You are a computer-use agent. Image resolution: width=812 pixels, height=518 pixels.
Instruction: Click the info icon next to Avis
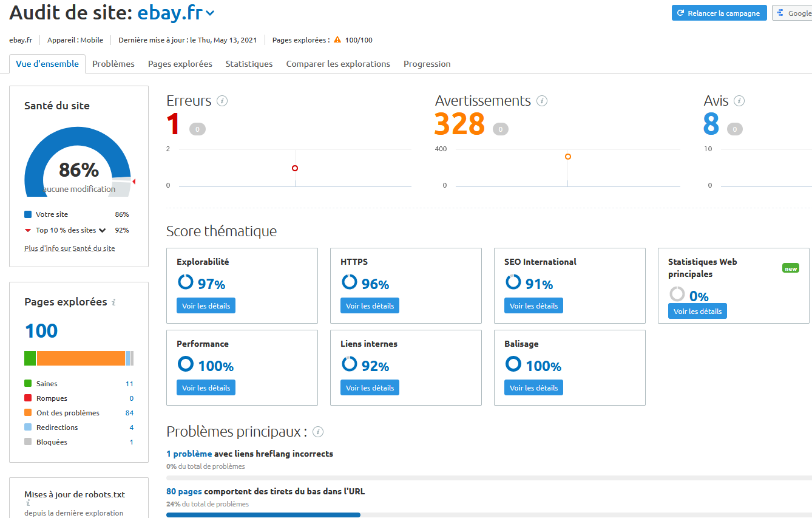pyautogui.click(x=739, y=101)
